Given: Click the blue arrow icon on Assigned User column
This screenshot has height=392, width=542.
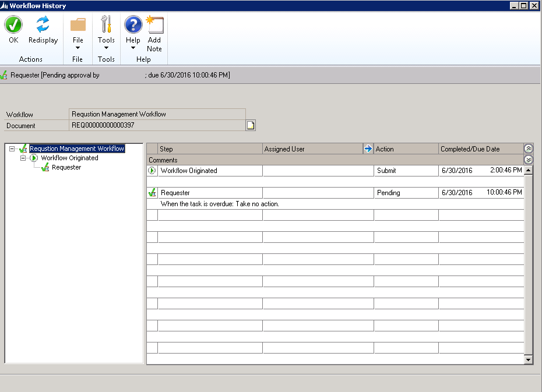Looking at the screenshot, I should pyautogui.click(x=368, y=149).
